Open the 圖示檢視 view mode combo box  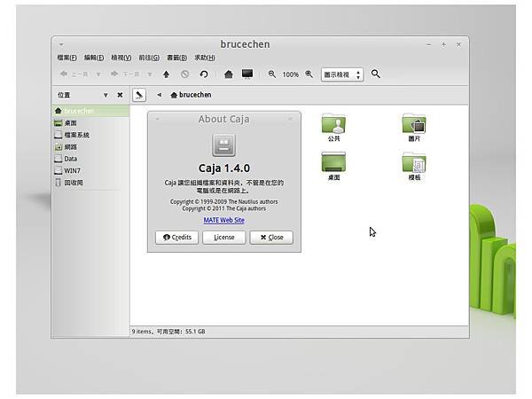(342, 74)
